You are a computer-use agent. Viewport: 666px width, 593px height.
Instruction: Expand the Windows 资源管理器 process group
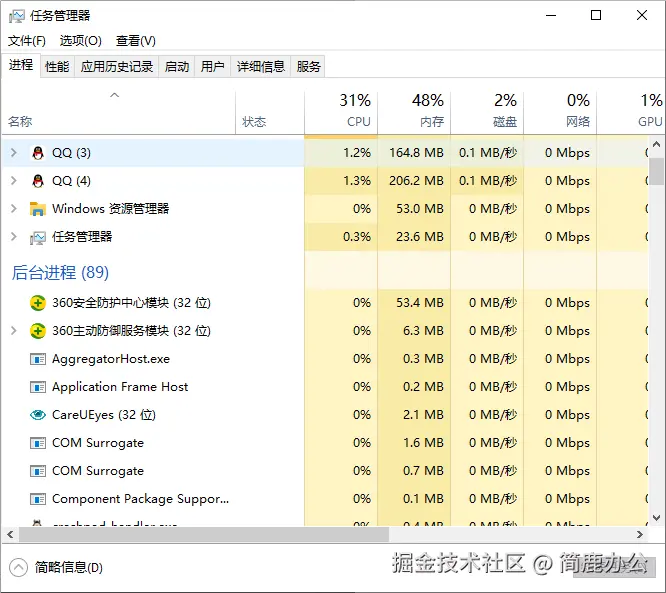(x=14, y=209)
